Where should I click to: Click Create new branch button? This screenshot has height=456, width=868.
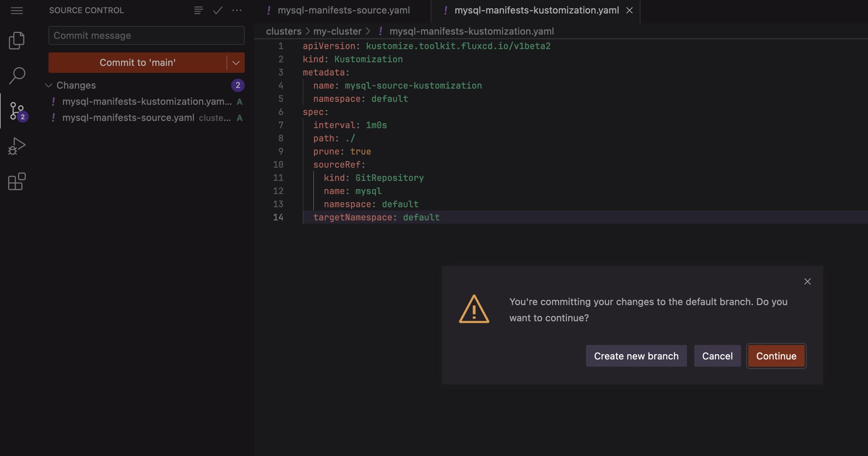[x=636, y=356]
